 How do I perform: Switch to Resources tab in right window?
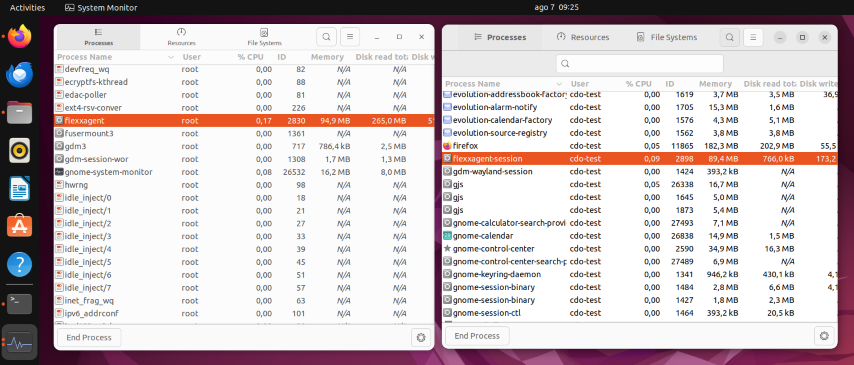click(583, 38)
